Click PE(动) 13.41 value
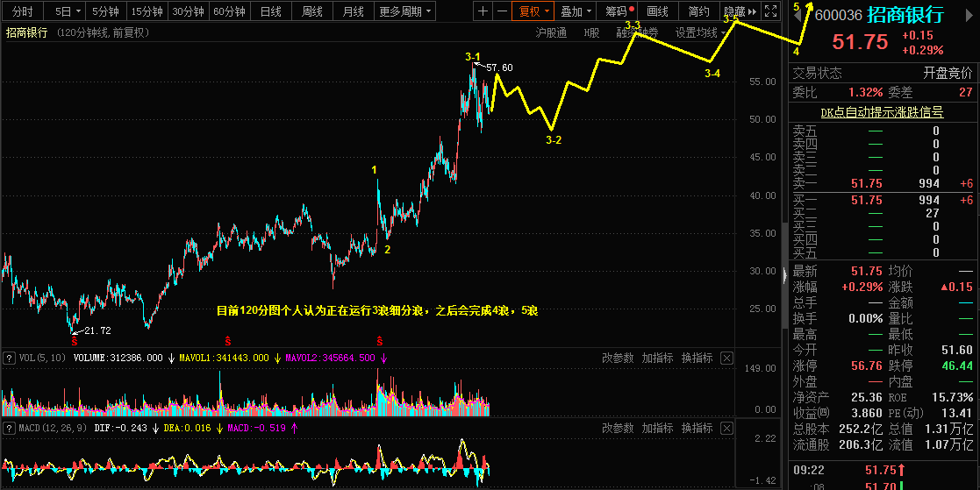The width and height of the screenshot is (980, 490). pos(957,413)
